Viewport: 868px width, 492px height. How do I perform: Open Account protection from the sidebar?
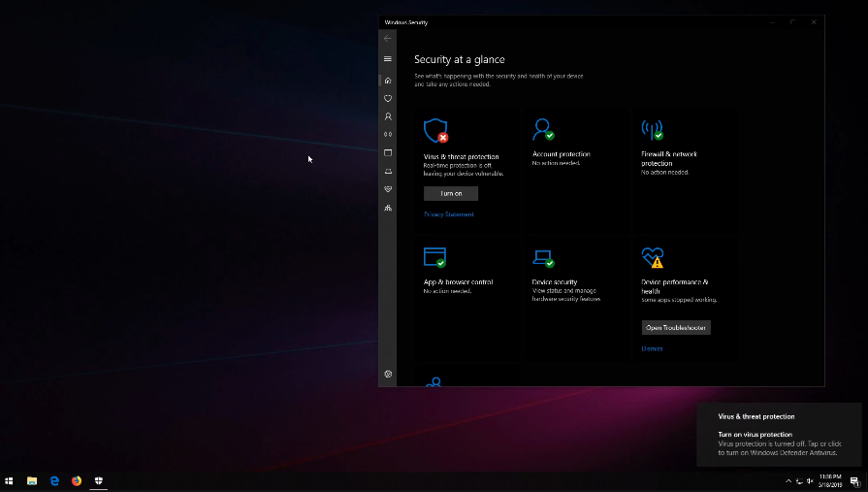pos(388,116)
